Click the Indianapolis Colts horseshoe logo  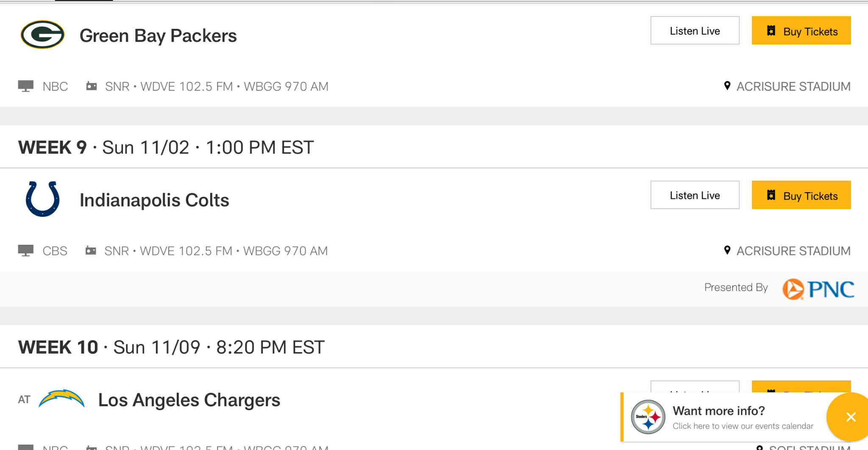[x=42, y=199]
